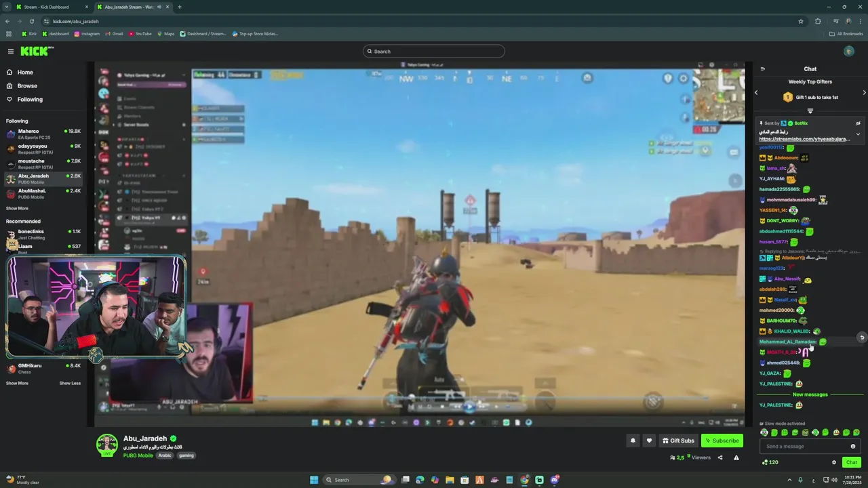Open Chrome extensions menu
This screenshot has height=488, width=868.
click(x=818, y=21)
